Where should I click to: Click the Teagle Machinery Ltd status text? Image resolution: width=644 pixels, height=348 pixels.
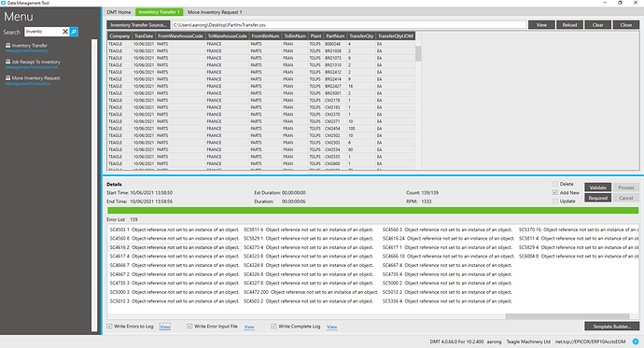click(x=528, y=341)
